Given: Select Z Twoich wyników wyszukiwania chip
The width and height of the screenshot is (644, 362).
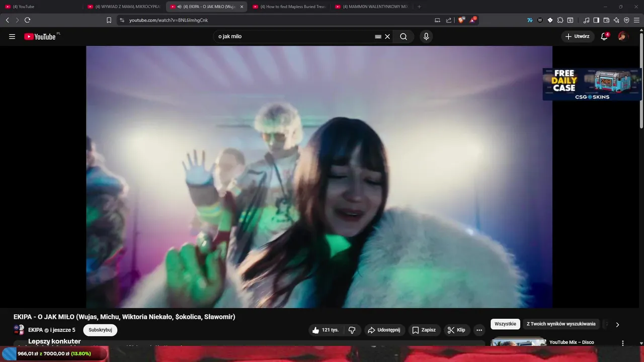Looking at the screenshot, I should 561,324.
